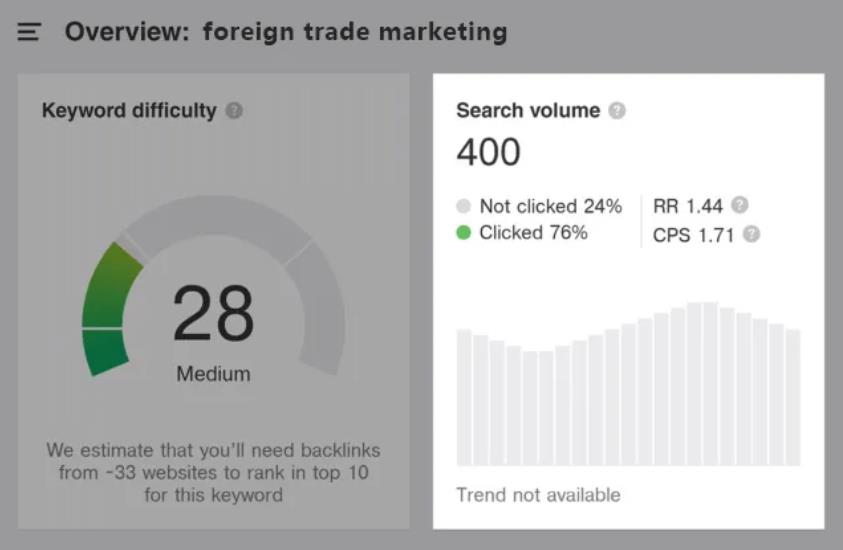
Task: Open the hamburger menu beside Overview
Action: (x=29, y=32)
